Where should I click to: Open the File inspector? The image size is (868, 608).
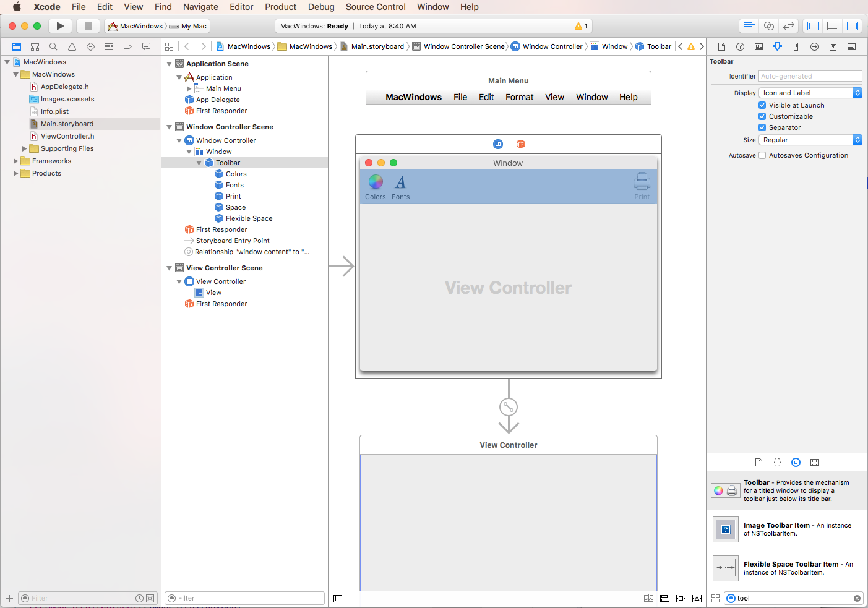click(722, 46)
